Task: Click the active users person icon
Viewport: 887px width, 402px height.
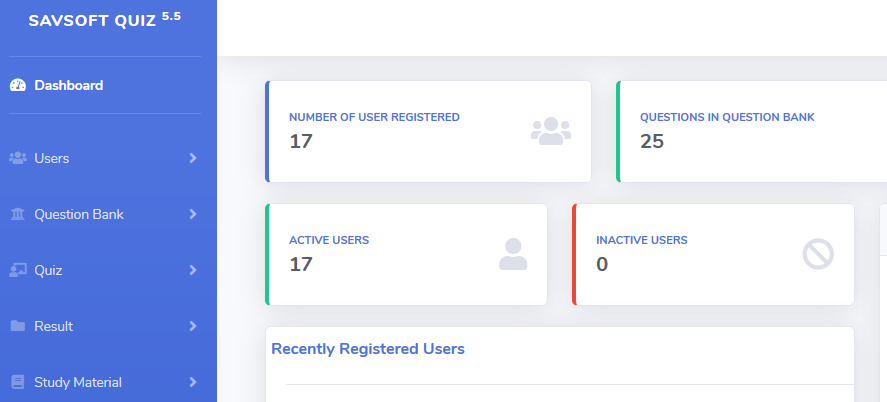Action: pyautogui.click(x=513, y=254)
